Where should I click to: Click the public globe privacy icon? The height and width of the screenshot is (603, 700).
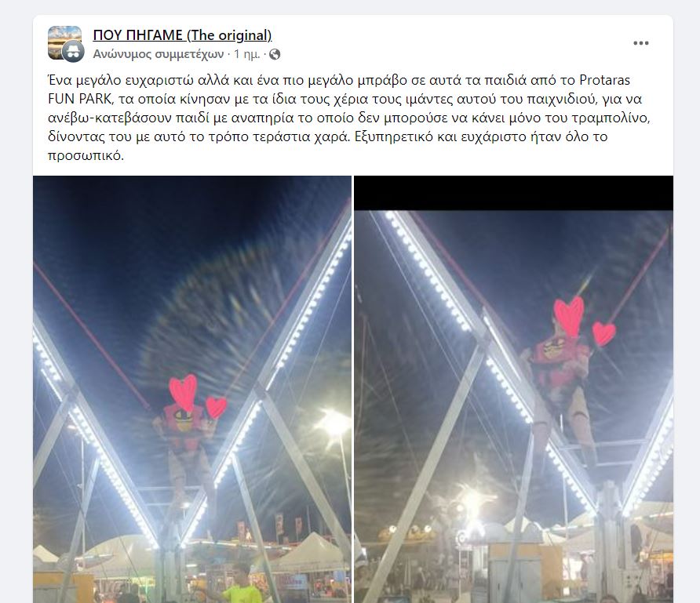pos(275,54)
